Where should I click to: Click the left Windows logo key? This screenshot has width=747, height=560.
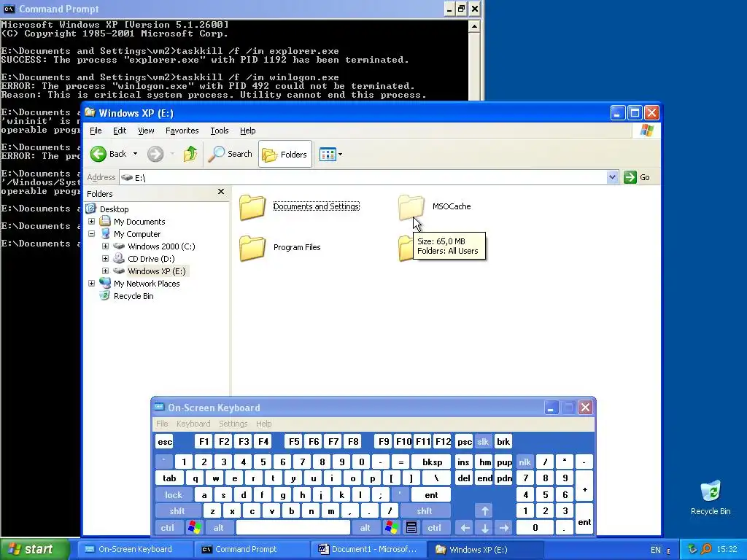click(194, 528)
